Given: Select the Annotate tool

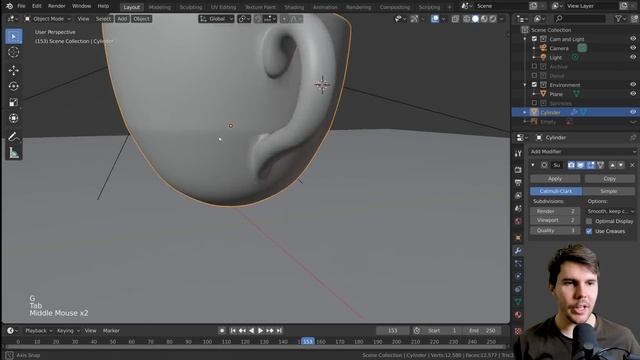Looking at the screenshot, I should [x=13, y=137].
